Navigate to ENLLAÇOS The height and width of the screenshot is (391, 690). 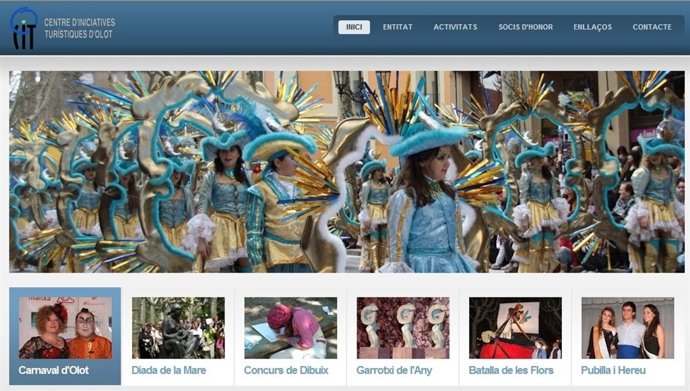592,27
